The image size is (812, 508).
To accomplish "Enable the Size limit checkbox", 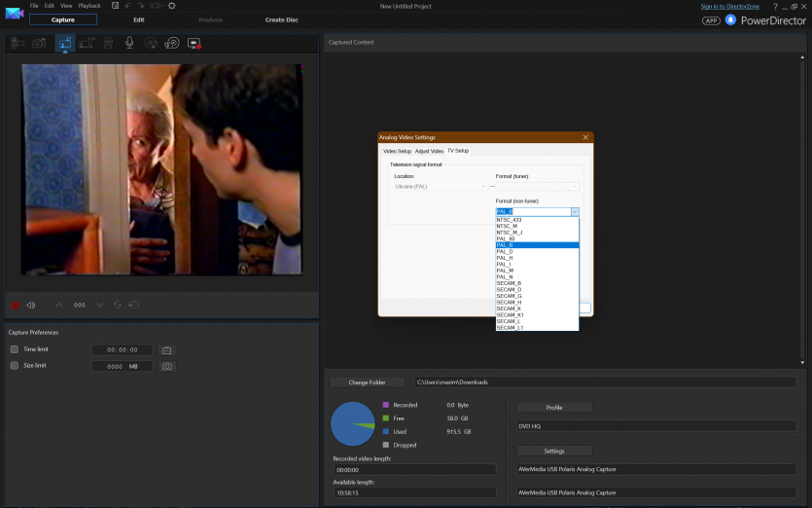I will (x=15, y=366).
